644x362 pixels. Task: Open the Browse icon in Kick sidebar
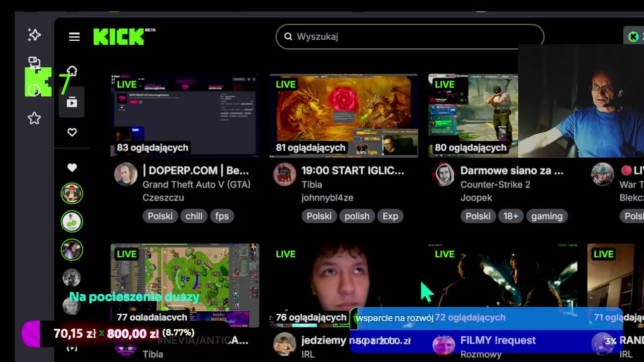click(72, 102)
